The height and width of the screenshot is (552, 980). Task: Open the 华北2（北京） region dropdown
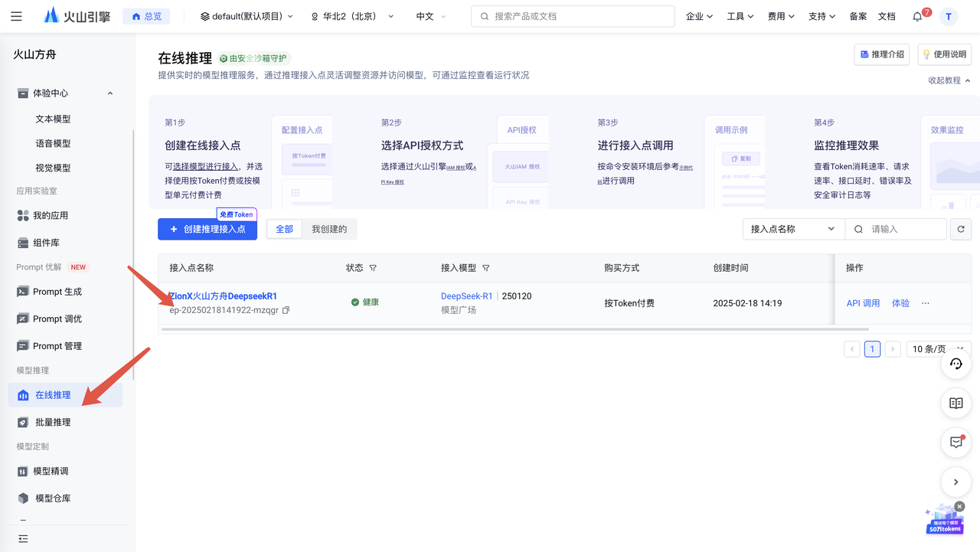coord(352,16)
